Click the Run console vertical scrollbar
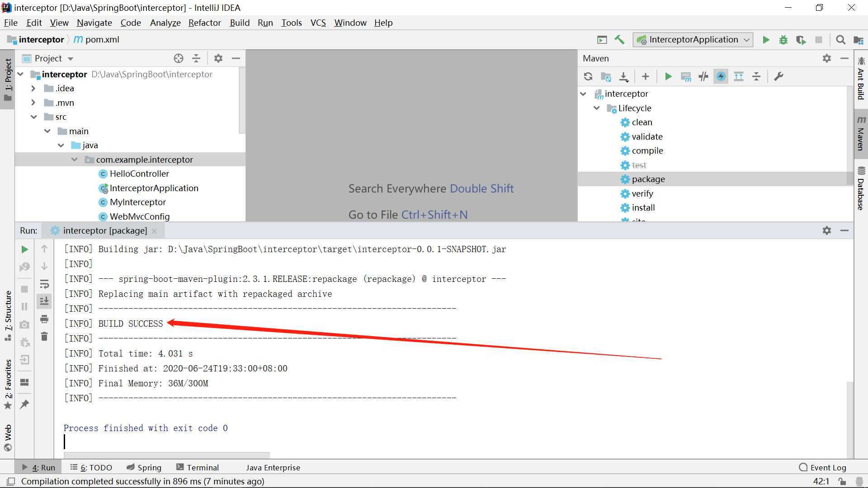This screenshot has width=868, height=488. (x=850, y=419)
